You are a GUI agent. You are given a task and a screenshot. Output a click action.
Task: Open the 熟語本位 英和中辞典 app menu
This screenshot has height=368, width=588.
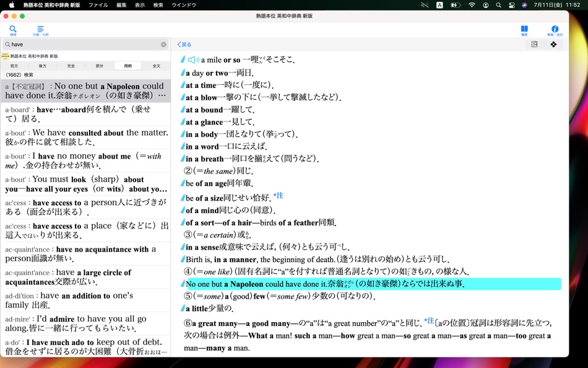[52, 5]
